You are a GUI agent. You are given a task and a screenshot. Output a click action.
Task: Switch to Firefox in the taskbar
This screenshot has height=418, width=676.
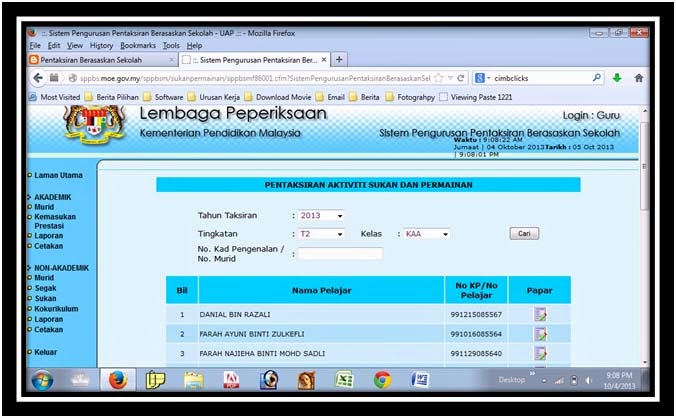(118, 380)
